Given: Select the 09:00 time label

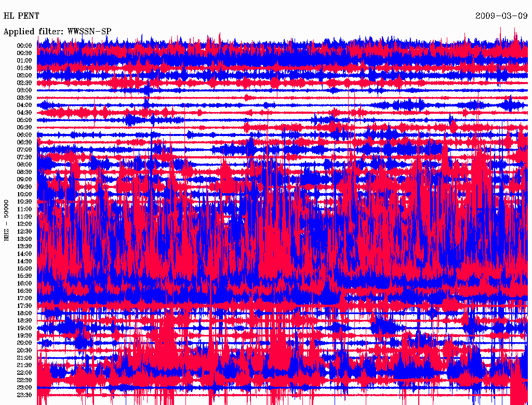Looking at the screenshot, I should pyautogui.click(x=24, y=180).
